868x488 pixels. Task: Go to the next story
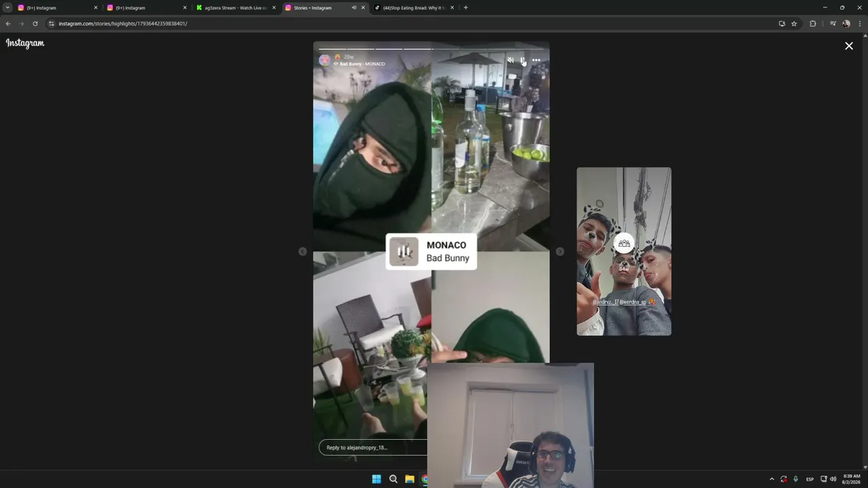click(559, 251)
